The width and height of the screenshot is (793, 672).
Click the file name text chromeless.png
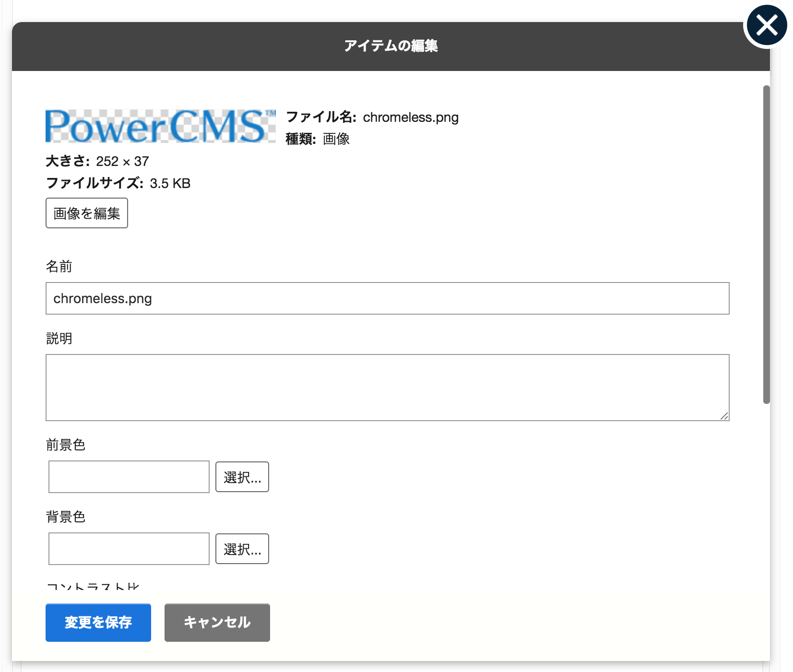411,117
